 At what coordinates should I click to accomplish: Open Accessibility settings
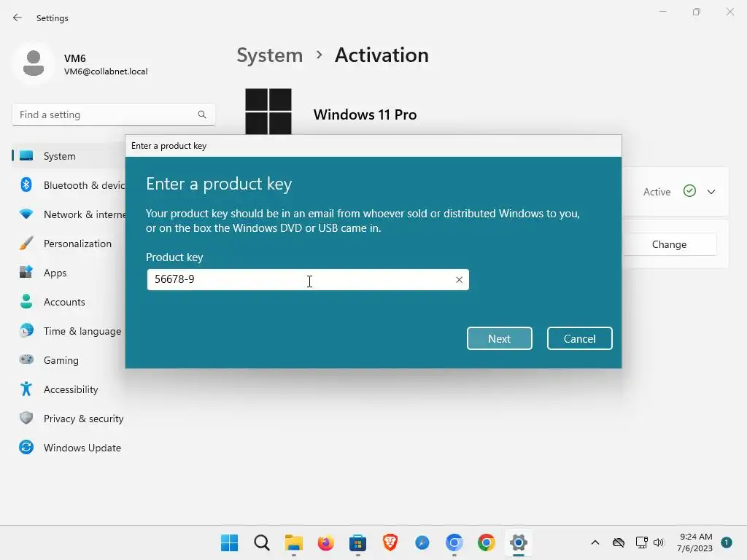(x=69, y=389)
